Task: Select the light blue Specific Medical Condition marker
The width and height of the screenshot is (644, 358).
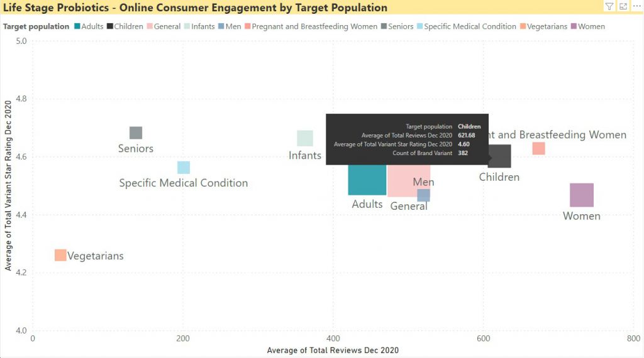Action: (x=184, y=167)
